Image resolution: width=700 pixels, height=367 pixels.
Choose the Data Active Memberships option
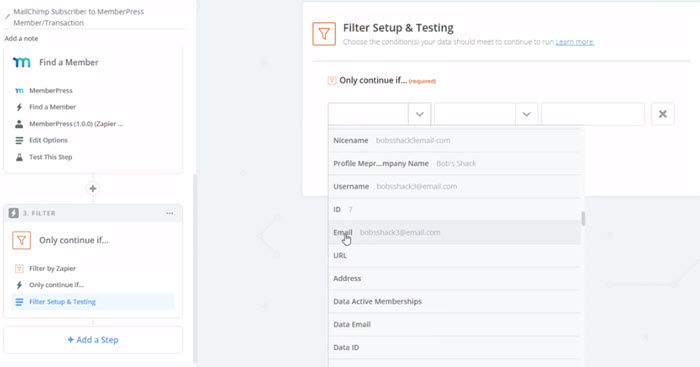pos(455,301)
